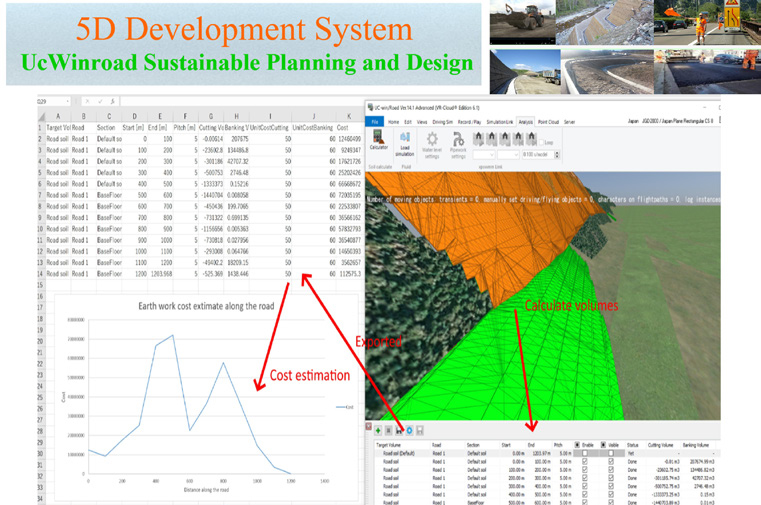Open first empty dropdown under xpswmm icons
This screenshot has width=761, height=505.
tap(484, 155)
